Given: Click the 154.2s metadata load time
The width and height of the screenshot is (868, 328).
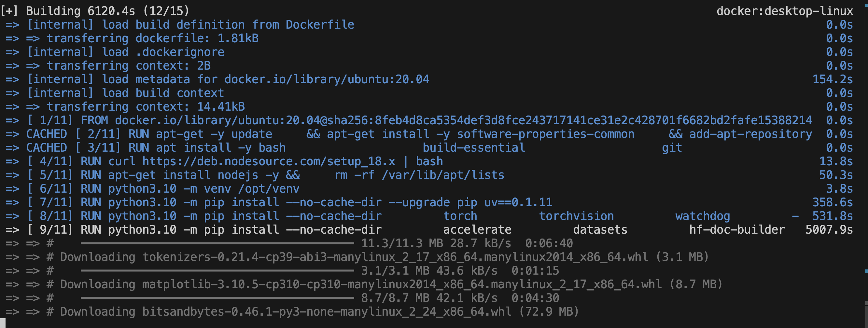Looking at the screenshot, I should [x=833, y=79].
